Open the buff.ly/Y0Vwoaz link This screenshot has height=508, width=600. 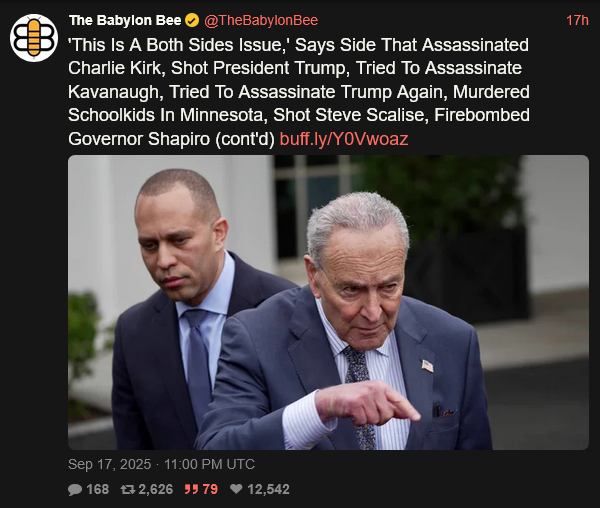point(344,139)
